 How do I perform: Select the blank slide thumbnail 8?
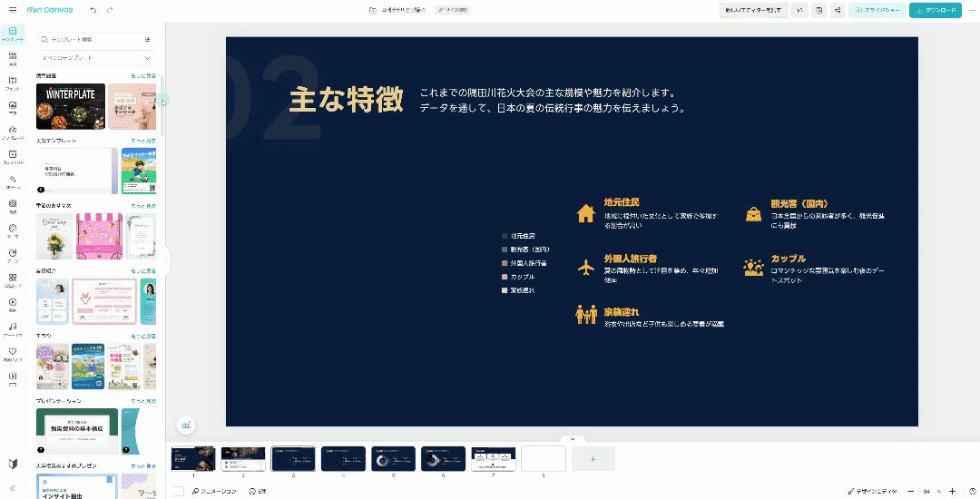point(544,459)
